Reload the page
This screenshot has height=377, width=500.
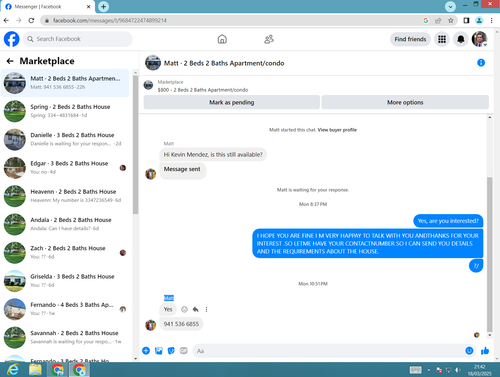tap(31, 21)
